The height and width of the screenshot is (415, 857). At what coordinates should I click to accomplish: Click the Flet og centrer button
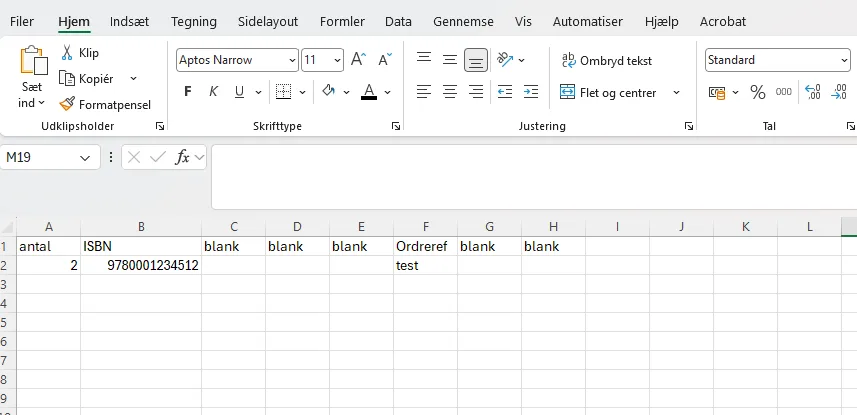coord(608,92)
